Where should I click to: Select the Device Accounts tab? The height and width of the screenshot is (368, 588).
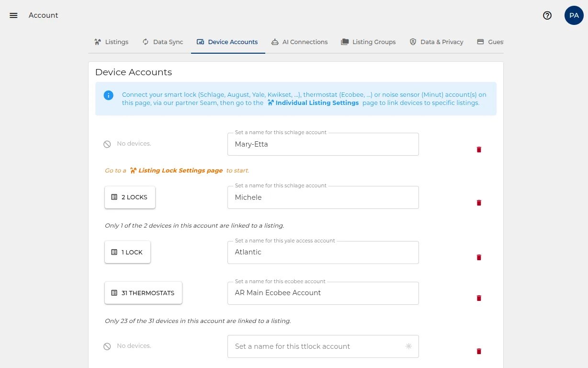(228, 42)
